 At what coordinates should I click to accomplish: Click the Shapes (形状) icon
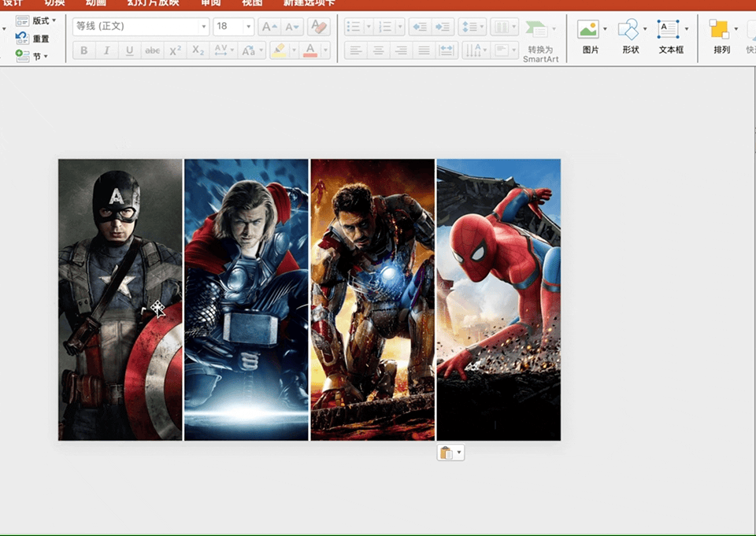tap(628, 31)
